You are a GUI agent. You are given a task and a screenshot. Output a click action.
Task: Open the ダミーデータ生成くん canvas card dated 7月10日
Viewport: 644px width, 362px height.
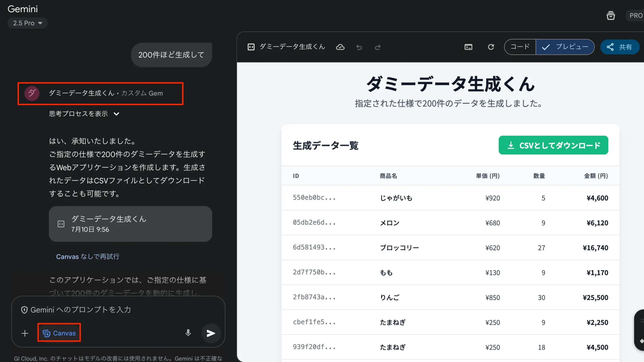tap(130, 224)
